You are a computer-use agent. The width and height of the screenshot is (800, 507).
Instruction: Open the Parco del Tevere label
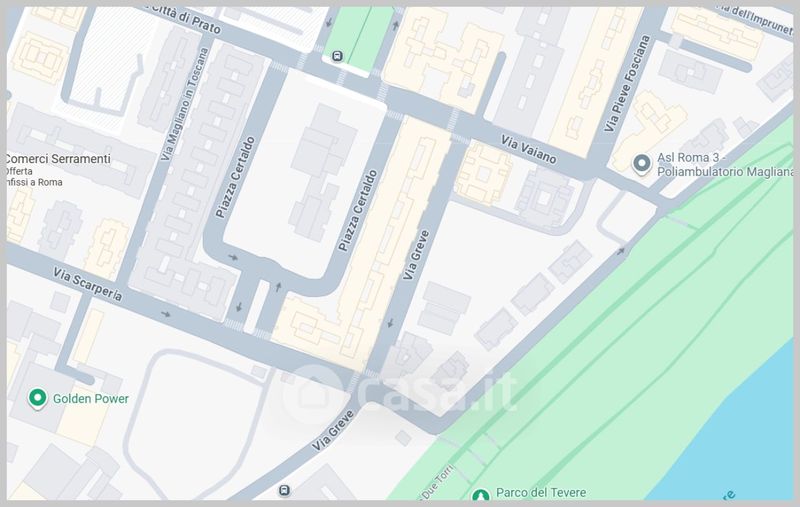coord(541,493)
